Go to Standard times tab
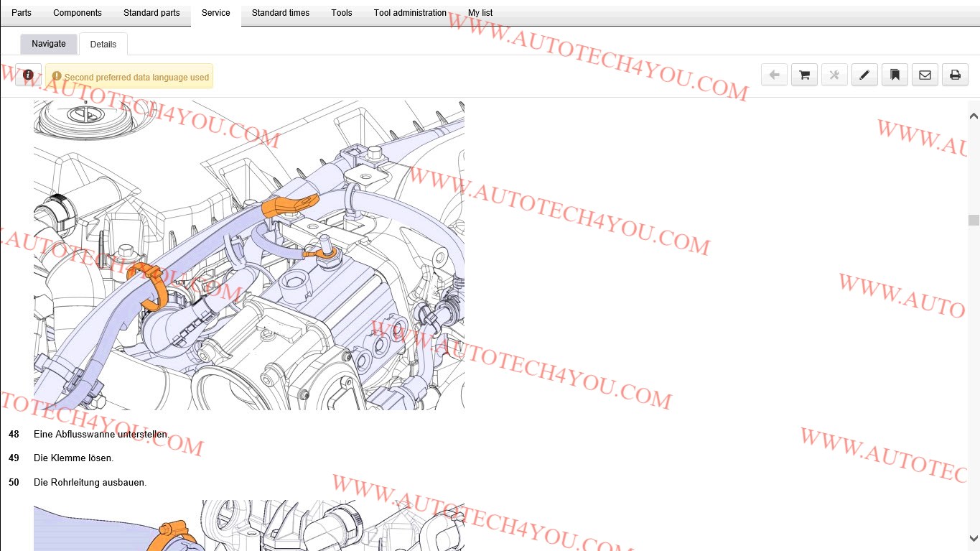The image size is (980, 551). 281,13
